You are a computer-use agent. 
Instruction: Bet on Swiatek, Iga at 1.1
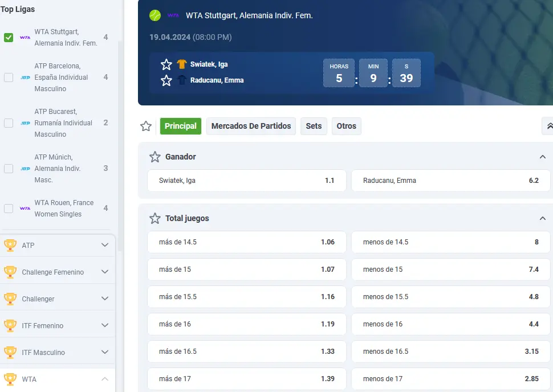[246, 181]
